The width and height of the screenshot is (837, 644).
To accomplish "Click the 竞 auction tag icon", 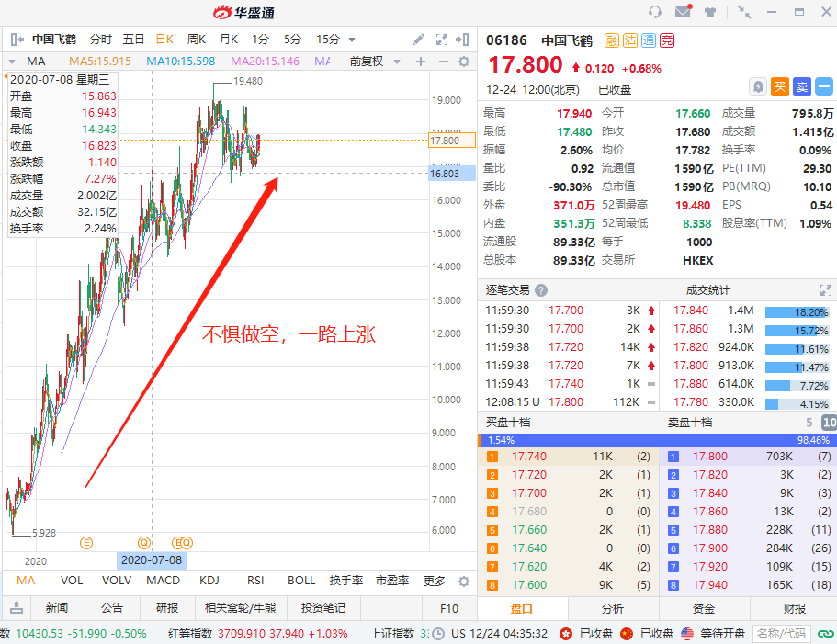I will tap(667, 40).
